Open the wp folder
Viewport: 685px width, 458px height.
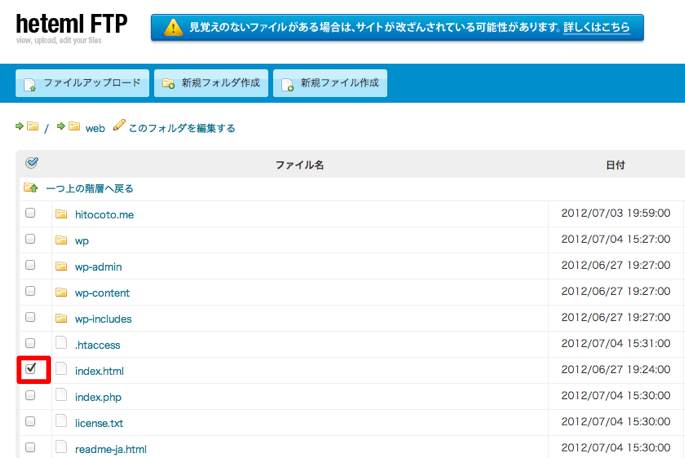(82, 241)
